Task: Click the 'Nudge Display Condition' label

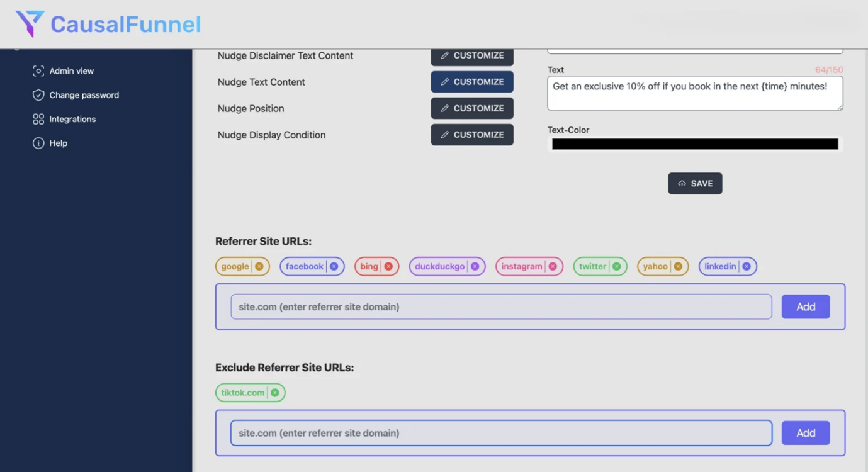Action: [271, 135]
